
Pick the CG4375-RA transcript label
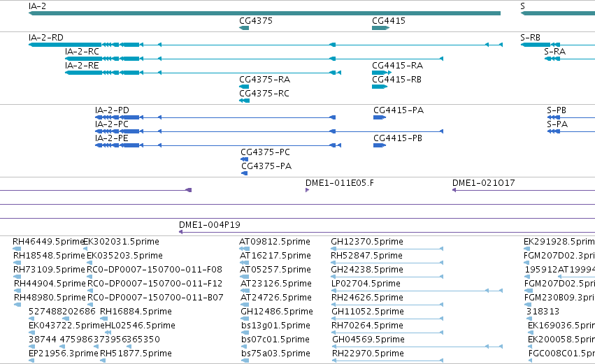pyautogui.click(x=264, y=80)
